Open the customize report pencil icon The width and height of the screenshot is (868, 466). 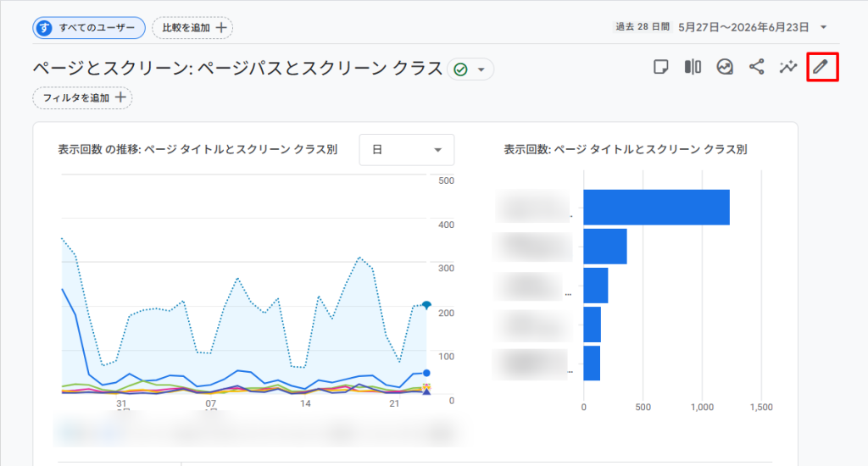coord(821,67)
